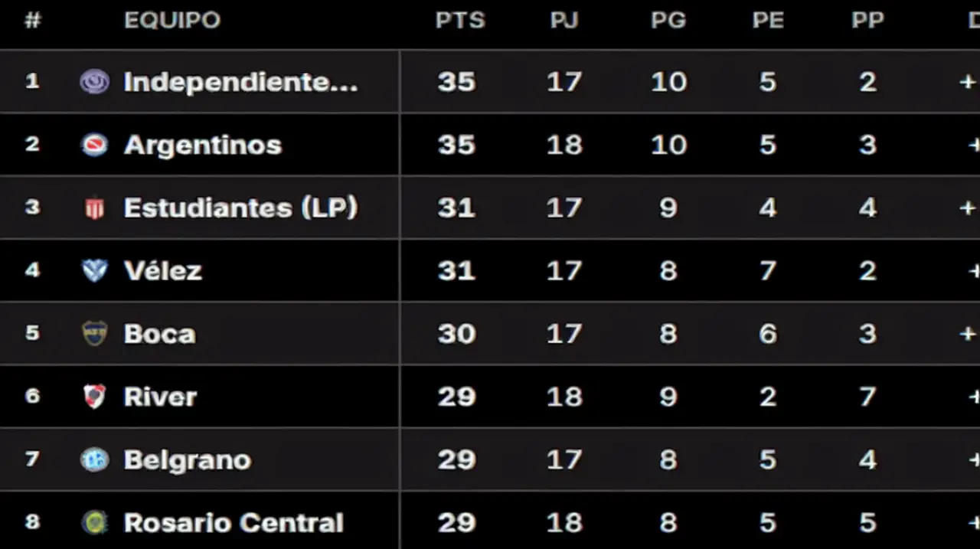Open the Argentinos team name link

tap(203, 145)
